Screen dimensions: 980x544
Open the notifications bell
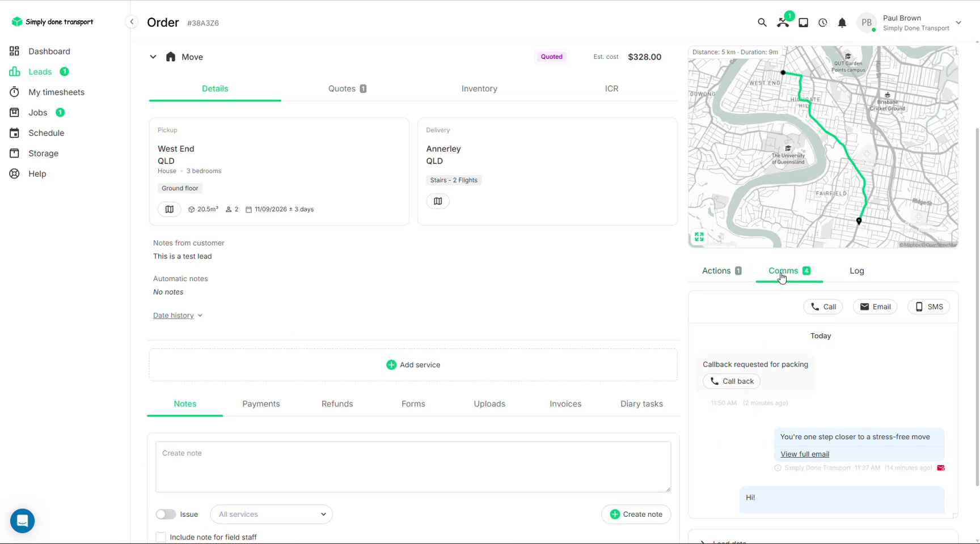click(842, 23)
